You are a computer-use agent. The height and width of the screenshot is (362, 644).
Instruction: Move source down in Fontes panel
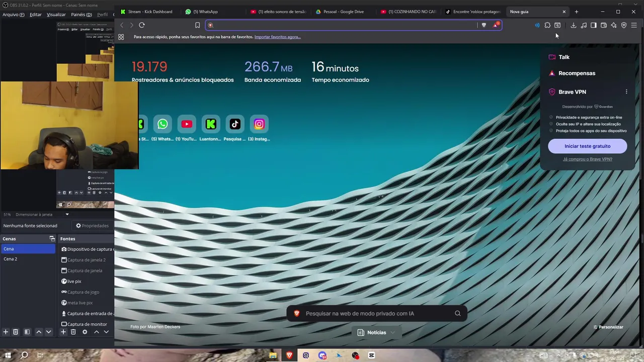click(106, 332)
